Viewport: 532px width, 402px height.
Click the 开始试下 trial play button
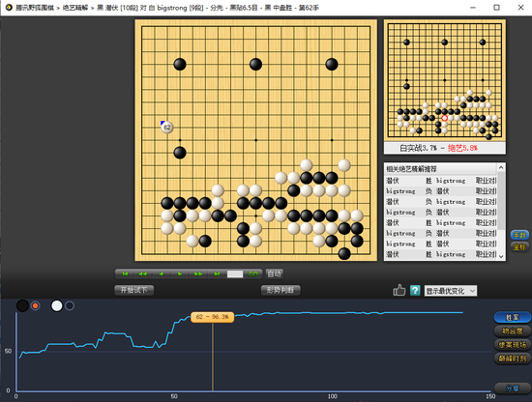[x=134, y=290]
